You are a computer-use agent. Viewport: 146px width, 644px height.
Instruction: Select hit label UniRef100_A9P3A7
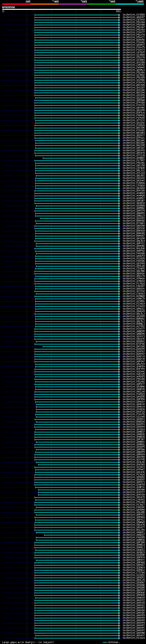click(134, 361)
